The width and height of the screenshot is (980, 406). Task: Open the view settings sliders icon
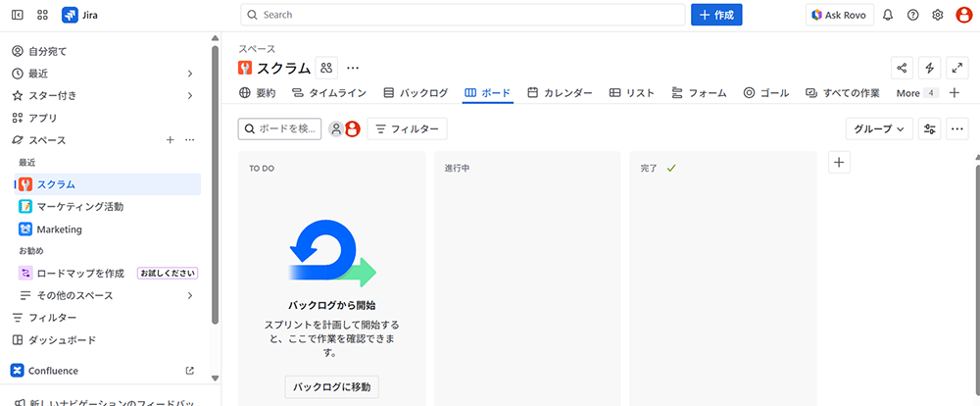coord(930,128)
